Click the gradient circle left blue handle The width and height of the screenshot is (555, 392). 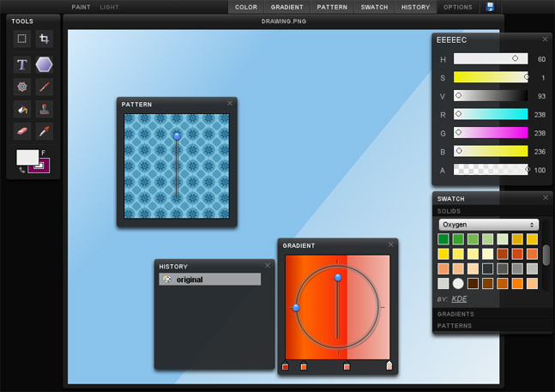pos(296,308)
